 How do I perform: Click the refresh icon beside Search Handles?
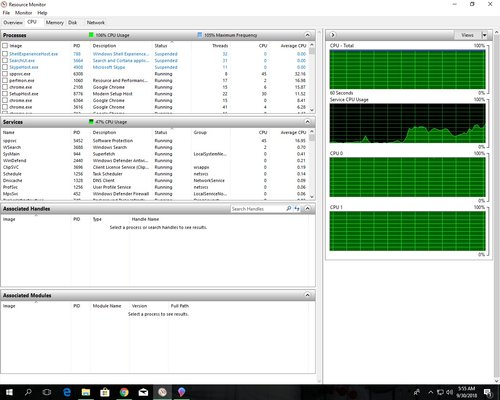coord(297,208)
